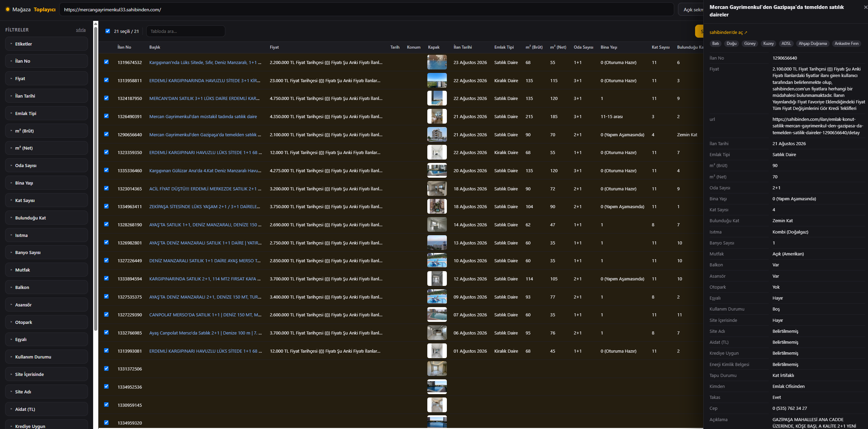Open cover image of listing 1290656640
Screen dimensions: 868x429
(437, 135)
